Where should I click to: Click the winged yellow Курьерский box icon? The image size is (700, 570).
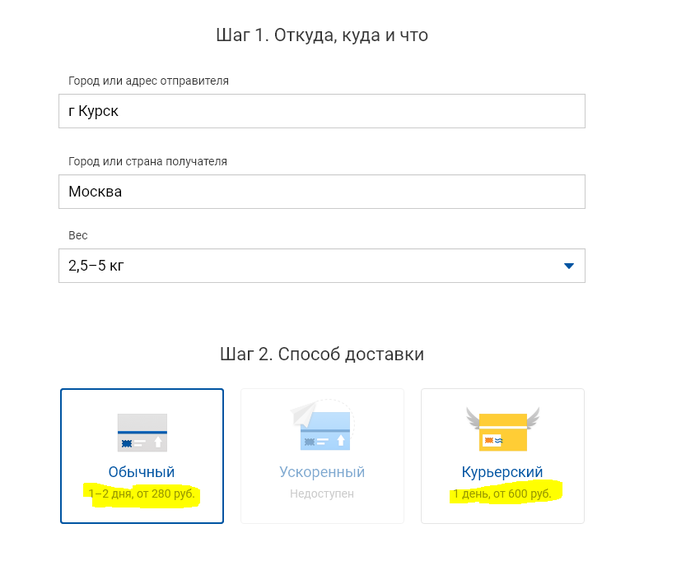pyautogui.click(x=502, y=430)
